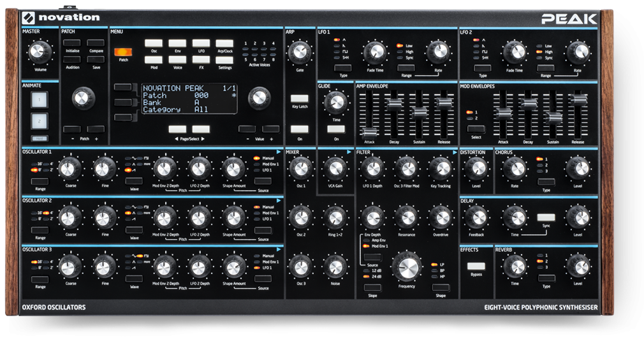Click the Delay Feedback knob
The width and height of the screenshot is (644, 355).
[x=476, y=217]
